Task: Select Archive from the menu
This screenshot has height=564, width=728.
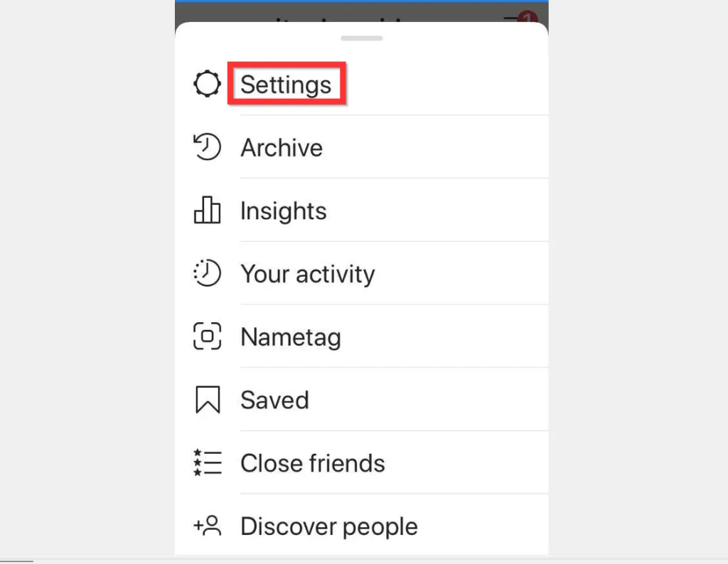Action: point(282,147)
